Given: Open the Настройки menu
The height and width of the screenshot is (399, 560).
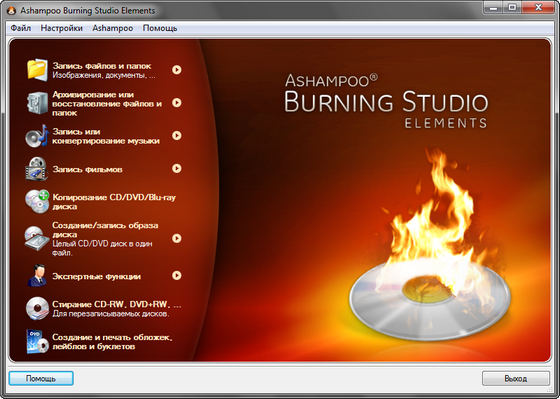Looking at the screenshot, I should point(61,28).
